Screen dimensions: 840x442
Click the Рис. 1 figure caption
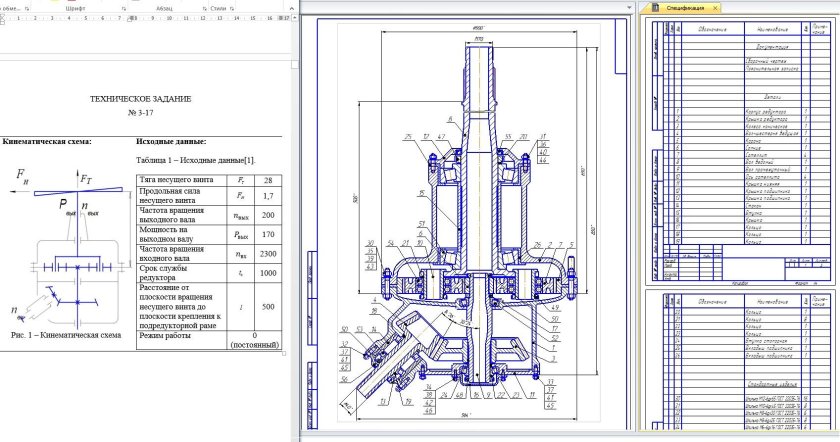coord(65,335)
